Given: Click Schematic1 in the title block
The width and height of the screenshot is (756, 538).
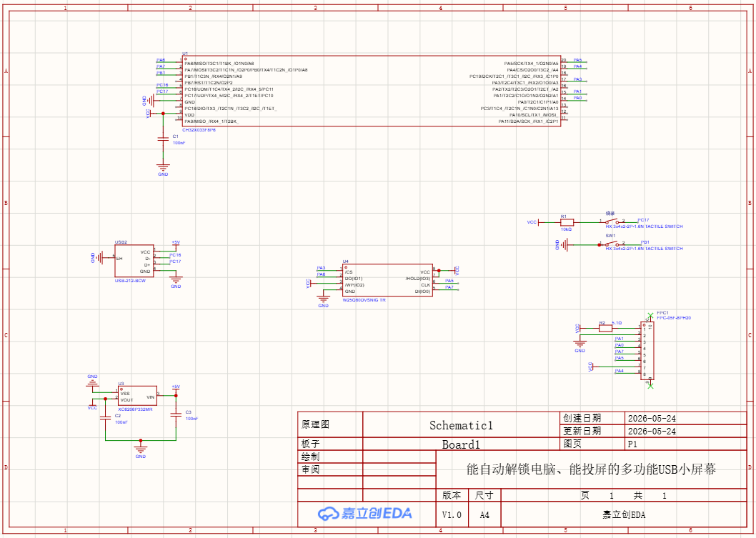Looking at the screenshot, I should (461, 426).
